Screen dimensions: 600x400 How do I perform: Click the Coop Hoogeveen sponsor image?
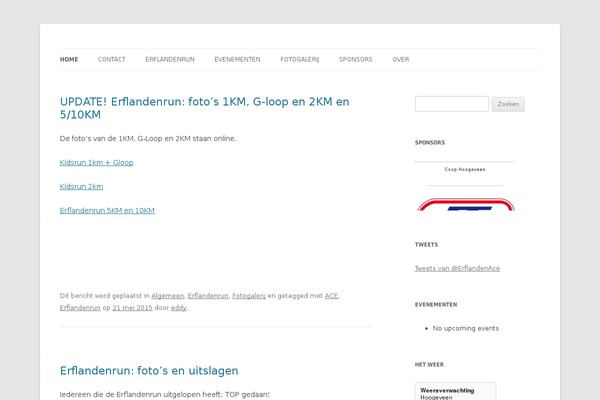click(x=465, y=170)
